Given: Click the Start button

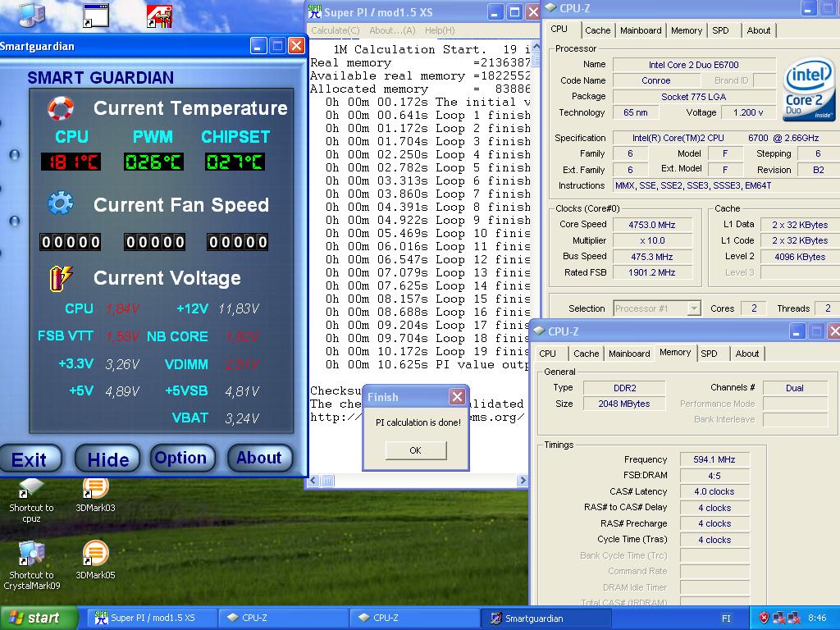Looking at the screenshot, I should pyautogui.click(x=39, y=618).
